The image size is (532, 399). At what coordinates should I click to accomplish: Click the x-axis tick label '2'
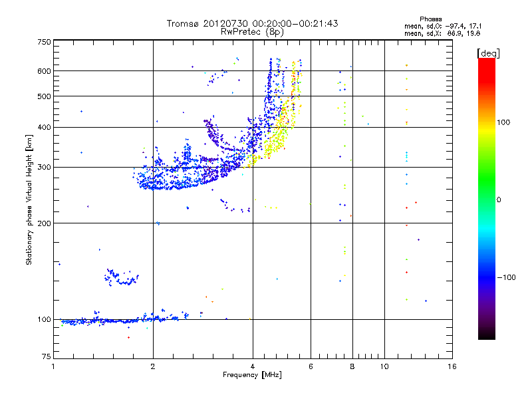(x=153, y=366)
